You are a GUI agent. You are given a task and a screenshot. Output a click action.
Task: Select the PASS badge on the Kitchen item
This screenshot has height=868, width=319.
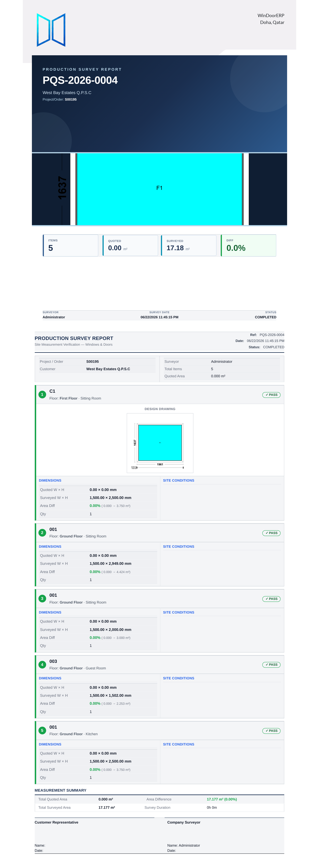[x=271, y=731]
